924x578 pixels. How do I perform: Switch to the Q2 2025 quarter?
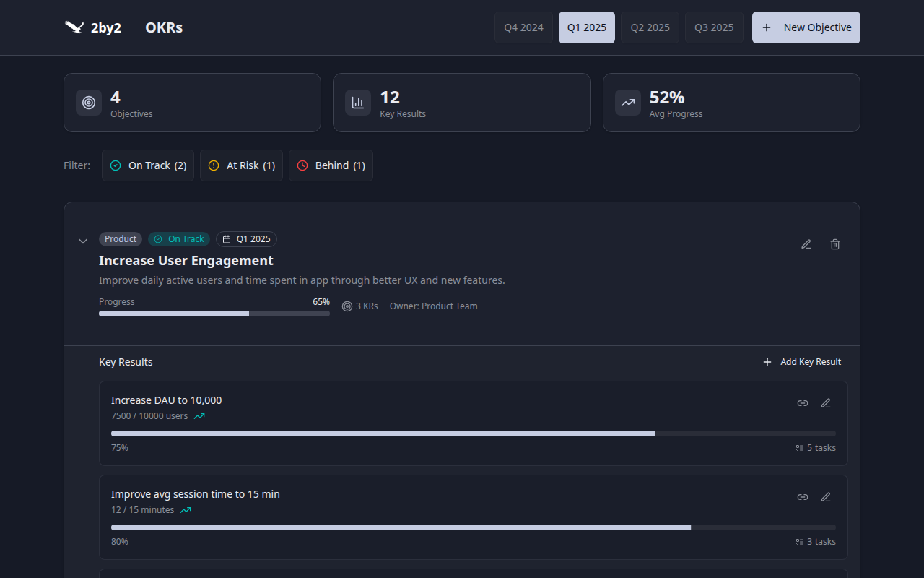[650, 27]
